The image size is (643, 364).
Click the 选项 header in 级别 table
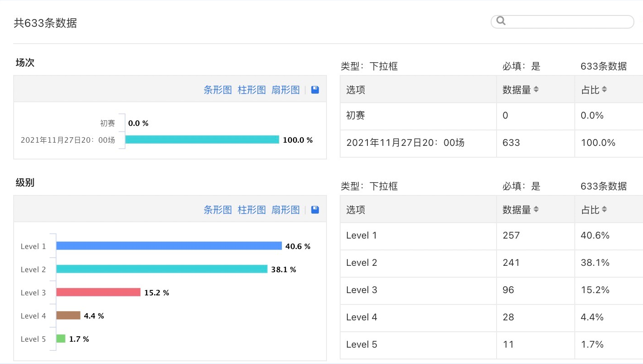pyautogui.click(x=356, y=210)
